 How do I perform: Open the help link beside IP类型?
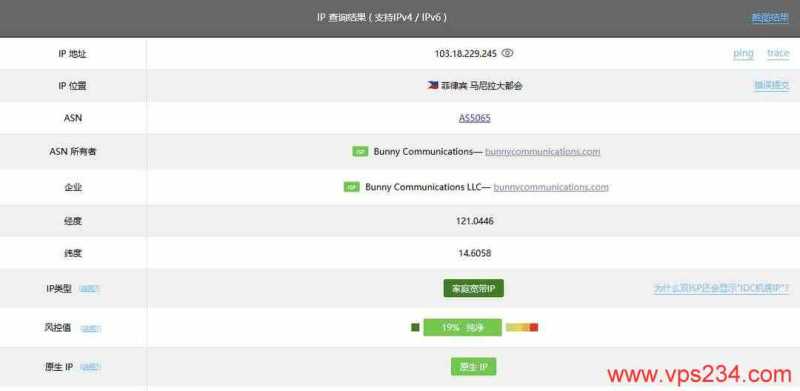(90, 289)
